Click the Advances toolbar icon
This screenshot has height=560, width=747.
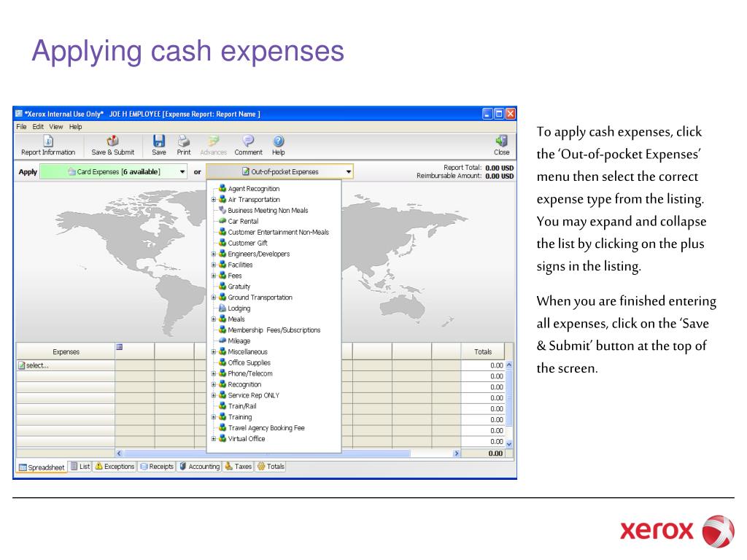213,146
